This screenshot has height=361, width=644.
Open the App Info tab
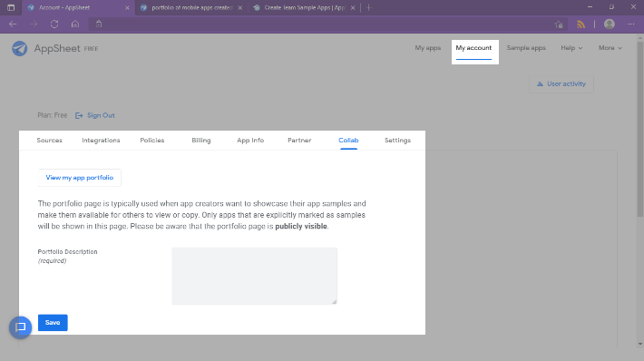(250, 141)
